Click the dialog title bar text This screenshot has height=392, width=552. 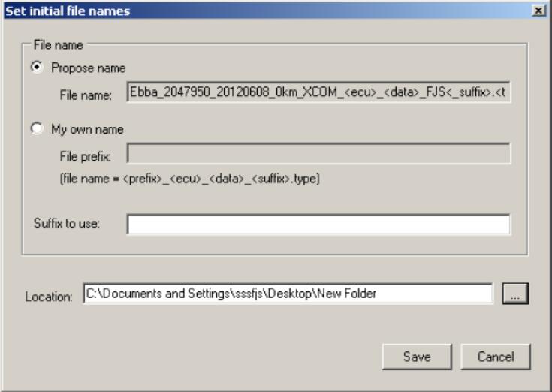[x=68, y=11]
